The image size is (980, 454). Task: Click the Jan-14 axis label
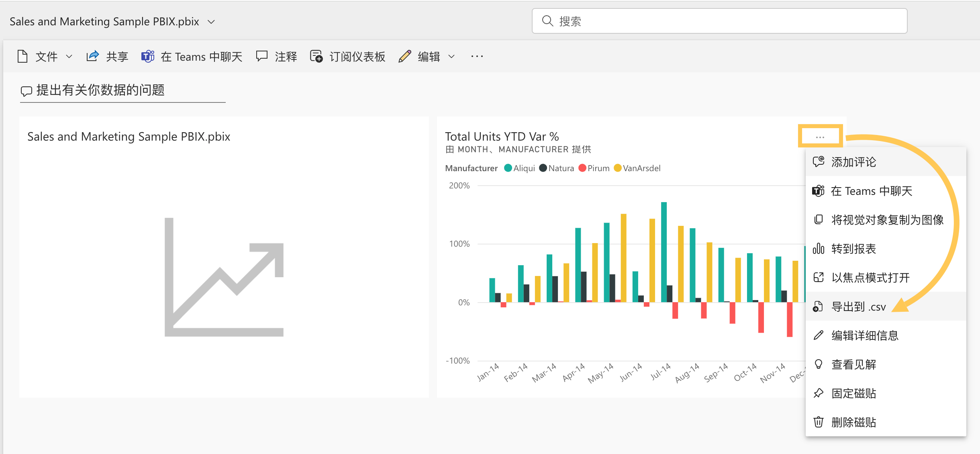click(x=488, y=372)
